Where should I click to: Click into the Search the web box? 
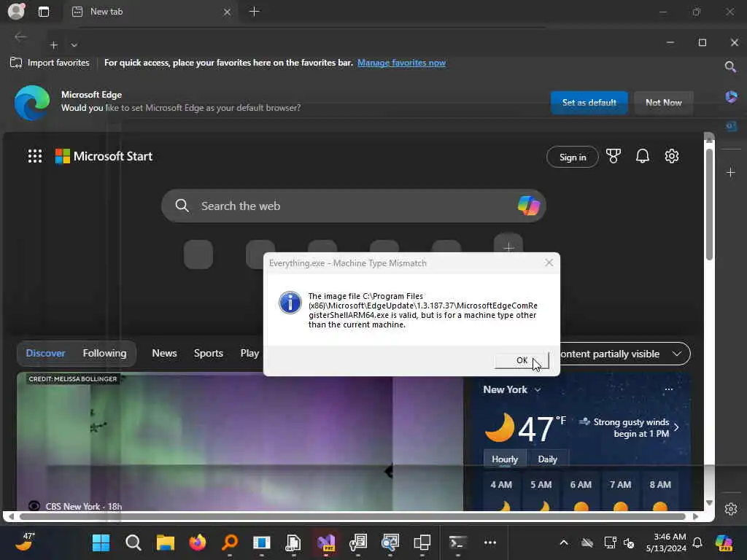click(354, 206)
